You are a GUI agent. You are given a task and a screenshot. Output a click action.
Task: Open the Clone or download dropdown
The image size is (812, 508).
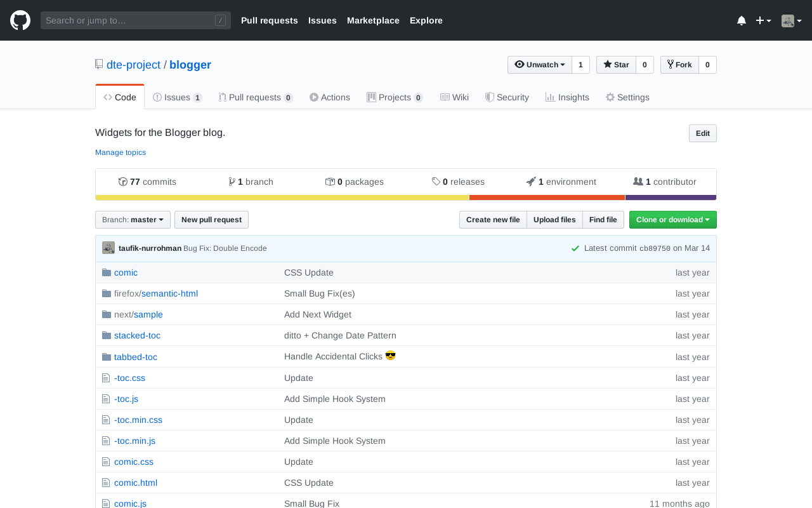tap(673, 220)
